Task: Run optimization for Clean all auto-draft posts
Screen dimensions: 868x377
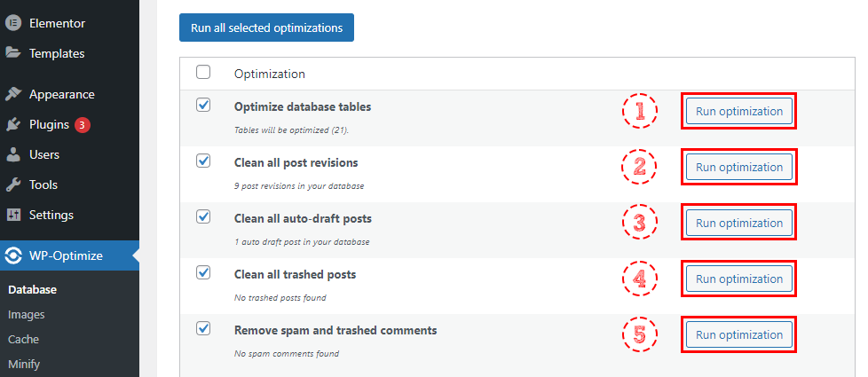Action: pos(739,224)
